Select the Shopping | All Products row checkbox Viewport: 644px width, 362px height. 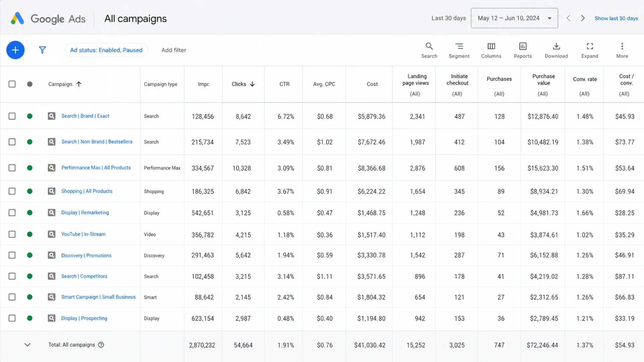tap(12, 191)
